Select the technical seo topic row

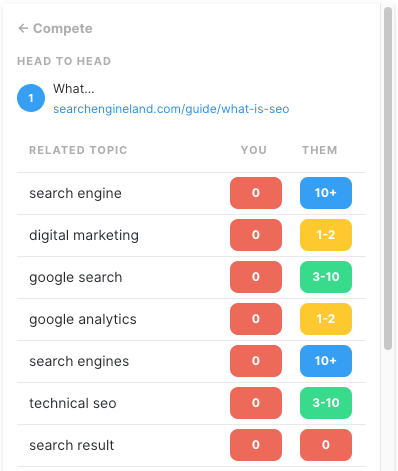pyautogui.click(x=191, y=403)
